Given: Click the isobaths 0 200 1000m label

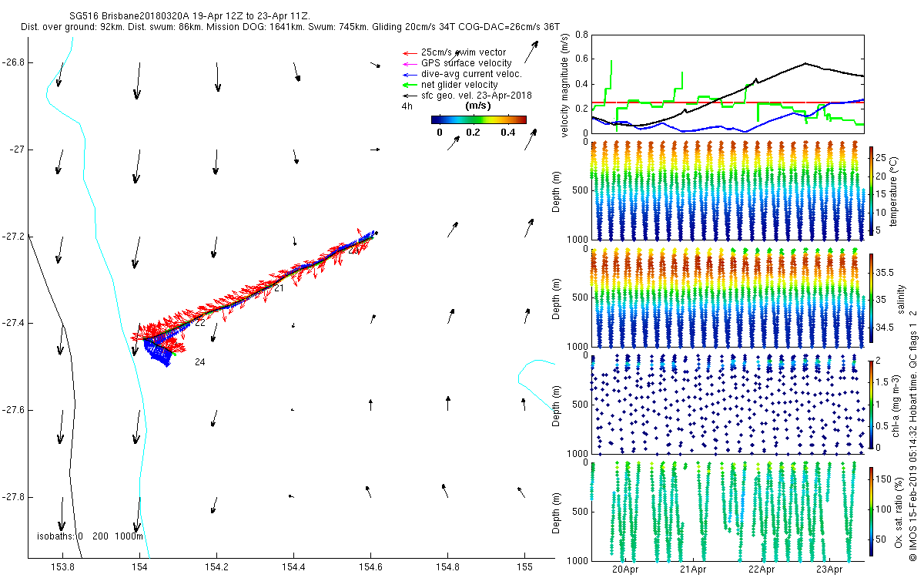Looking at the screenshot, I should pos(89,536).
